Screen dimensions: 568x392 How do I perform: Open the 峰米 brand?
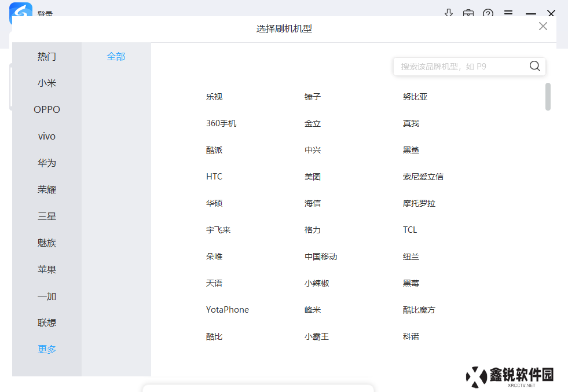point(312,310)
